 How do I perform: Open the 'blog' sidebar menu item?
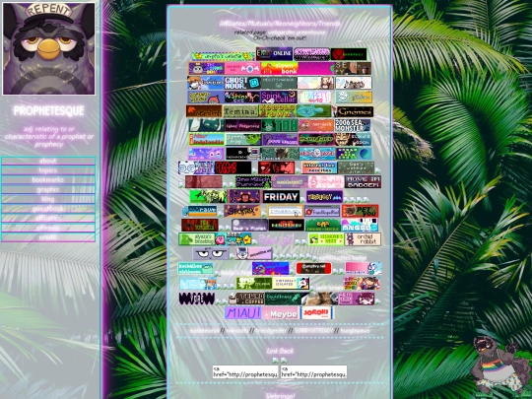(48, 199)
